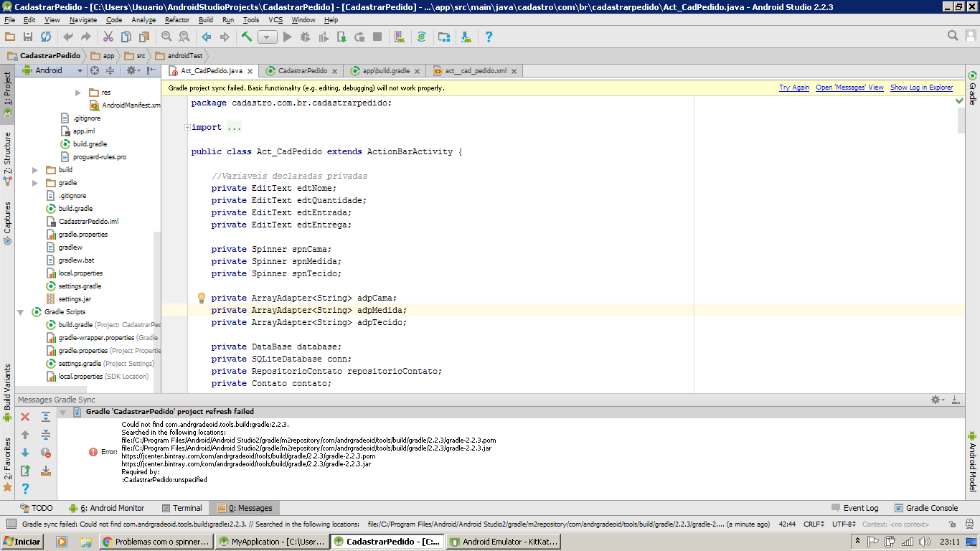Click the Search Everywhere magnifier icon
The height and width of the screenshot is (551, 980).
(x=953, y=36)
